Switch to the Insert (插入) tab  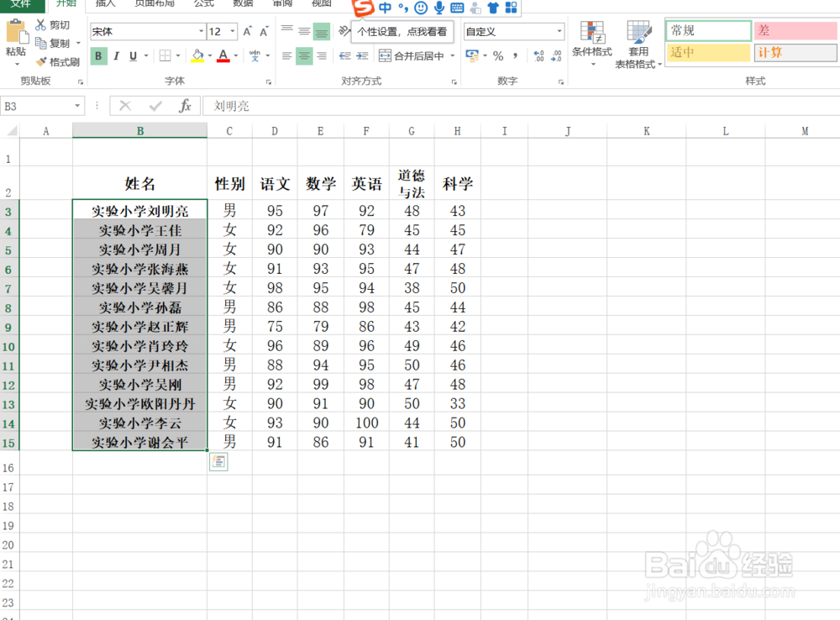click(x=105, y=3)
